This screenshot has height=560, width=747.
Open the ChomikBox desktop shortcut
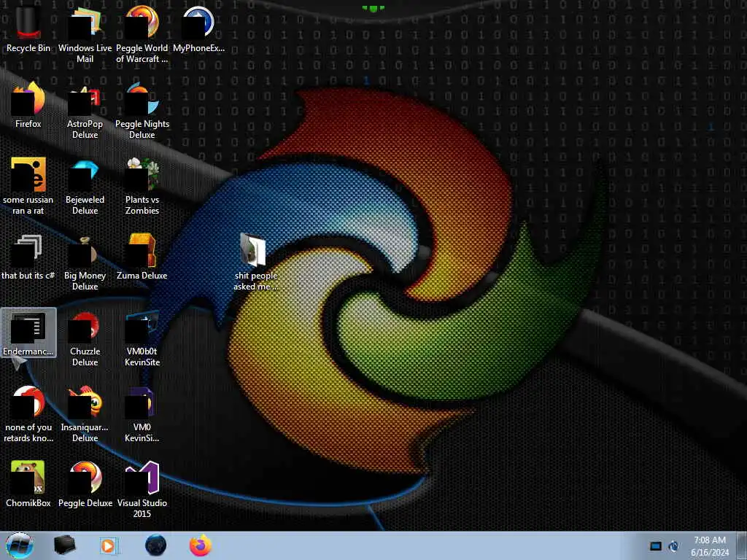pyautogui.click(x=28, y=484)
